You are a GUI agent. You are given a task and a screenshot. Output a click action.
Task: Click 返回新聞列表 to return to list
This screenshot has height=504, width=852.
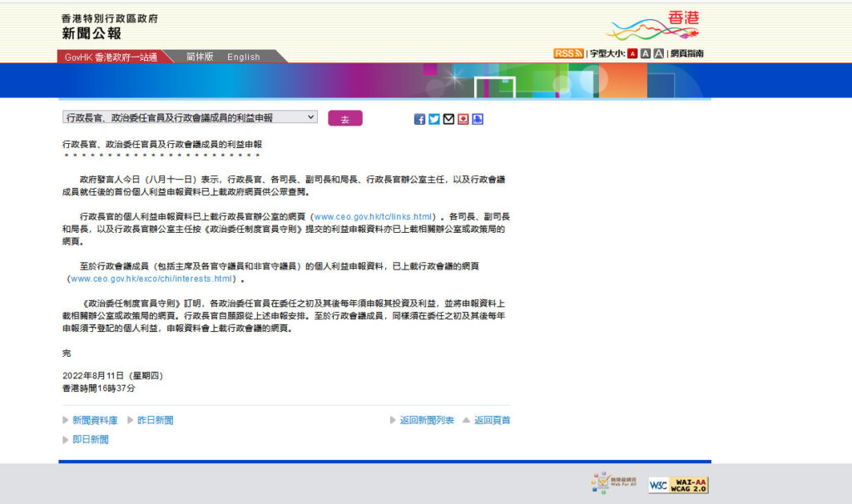point(426,420)
